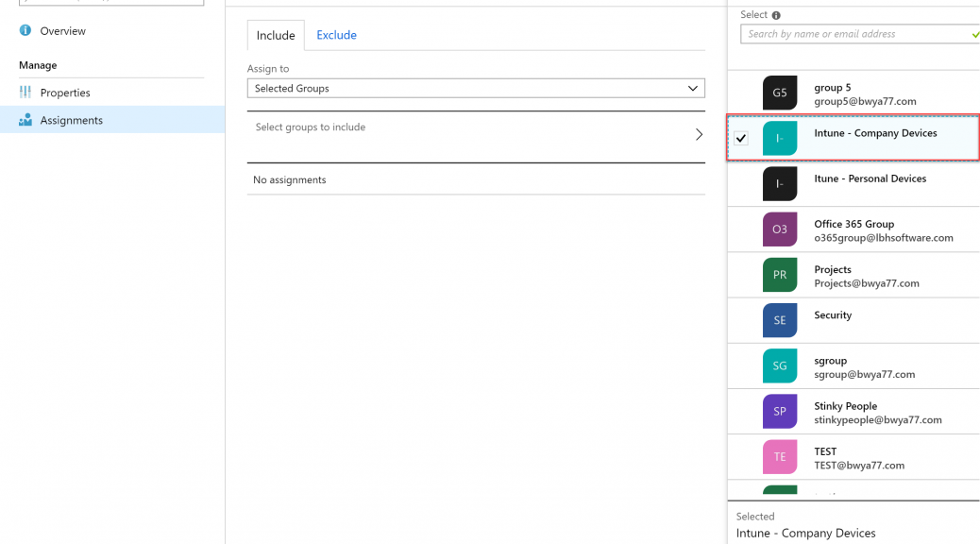Select the Security group entry
This screenshot has width=980, height=544.
(x=853, y=320)
